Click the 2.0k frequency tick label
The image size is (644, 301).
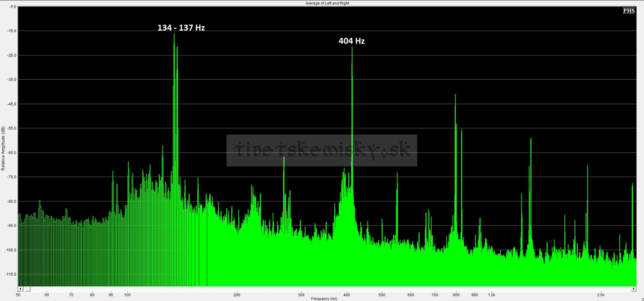[601, 295]
